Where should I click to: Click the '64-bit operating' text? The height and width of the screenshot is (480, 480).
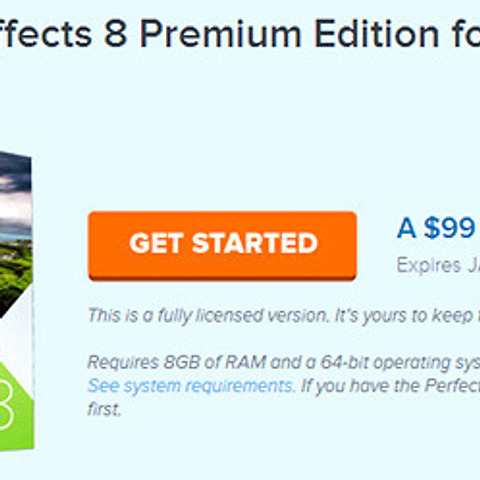[385, 362]
